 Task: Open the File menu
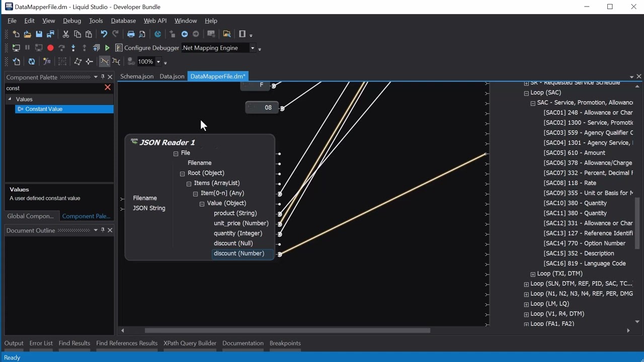tap(12, 21)
